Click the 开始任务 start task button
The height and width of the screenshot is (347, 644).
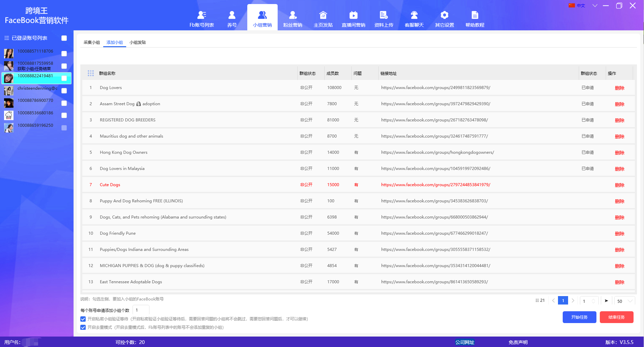[579, 317]
